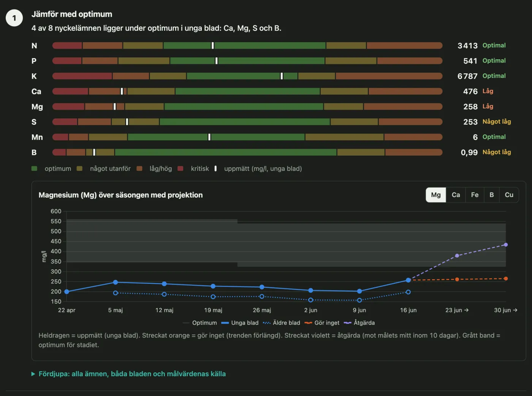
Task: Click the white 'uppmätt' marker legend icon
Action: tap(215, 169)
